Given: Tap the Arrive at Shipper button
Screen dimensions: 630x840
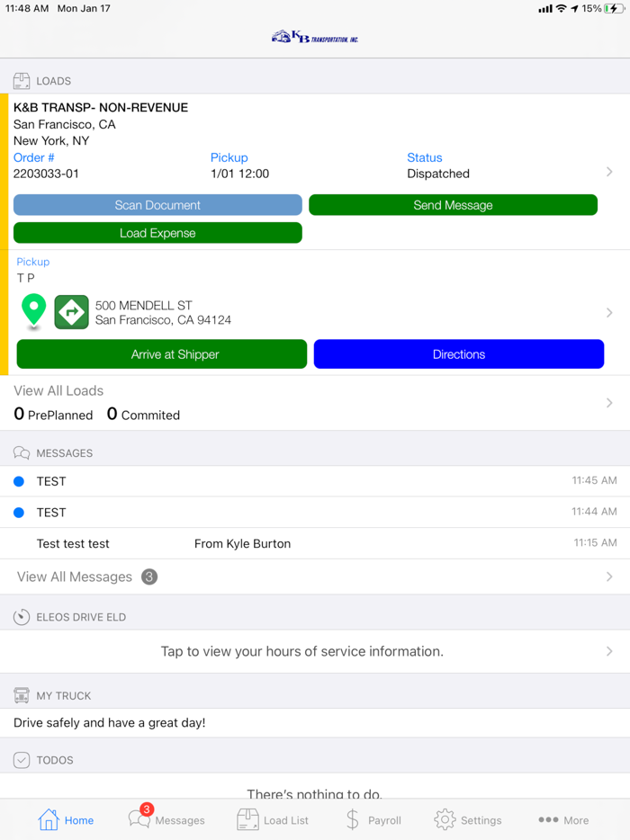Looking at the screenshot, I should (161, 353).
